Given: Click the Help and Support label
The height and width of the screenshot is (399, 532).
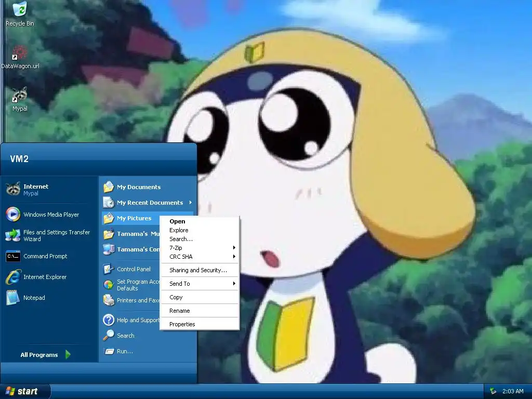Looking at the screenshot, I should [138, 320].
